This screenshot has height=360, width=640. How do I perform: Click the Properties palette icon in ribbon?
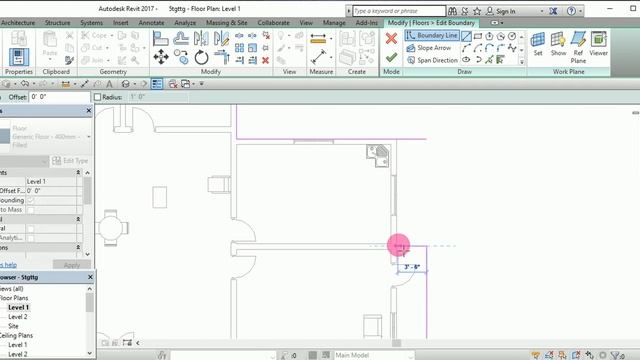[x=19, y=57]
